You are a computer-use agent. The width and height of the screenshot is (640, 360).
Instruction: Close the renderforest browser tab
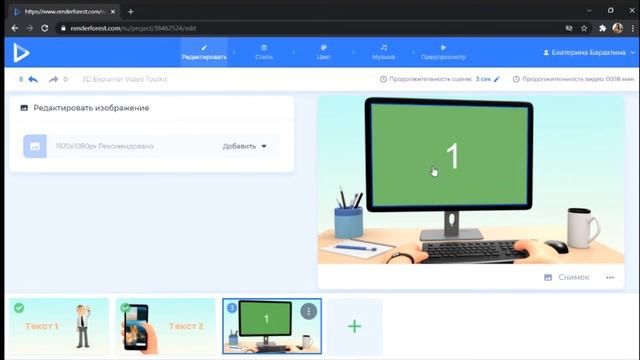pos(113,12)
